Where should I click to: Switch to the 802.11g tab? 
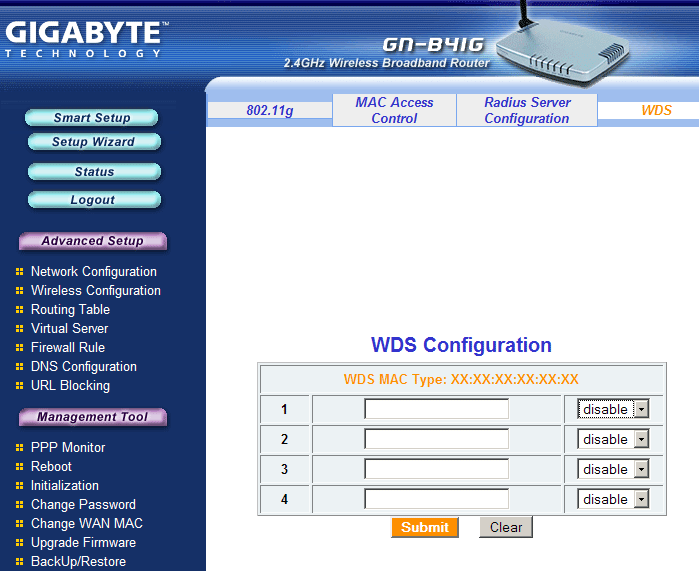pyautogui.click(x=270, y=110)
